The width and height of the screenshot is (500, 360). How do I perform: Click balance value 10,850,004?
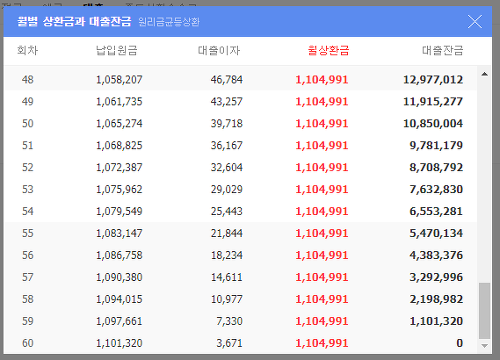click(x=433, y=123)
